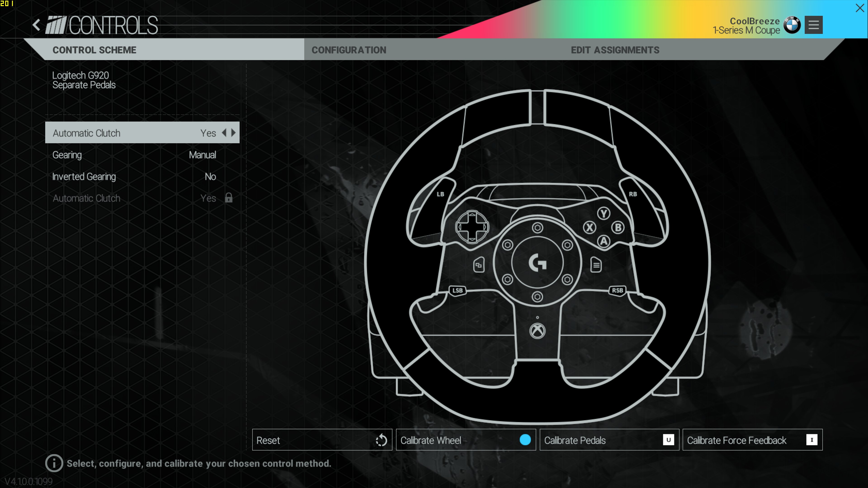Click the LB paddle on the wheel
868x488 pixels.
(440, 194)
